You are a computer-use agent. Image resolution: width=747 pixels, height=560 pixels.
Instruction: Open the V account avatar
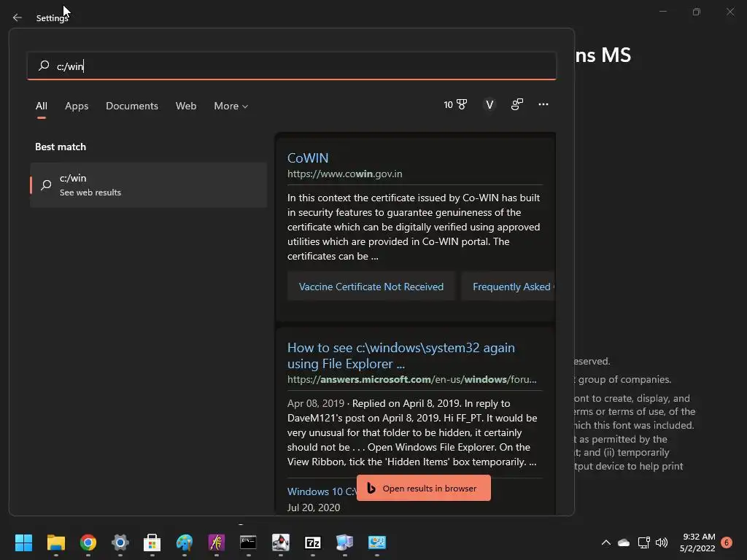[x=489, y=104]
